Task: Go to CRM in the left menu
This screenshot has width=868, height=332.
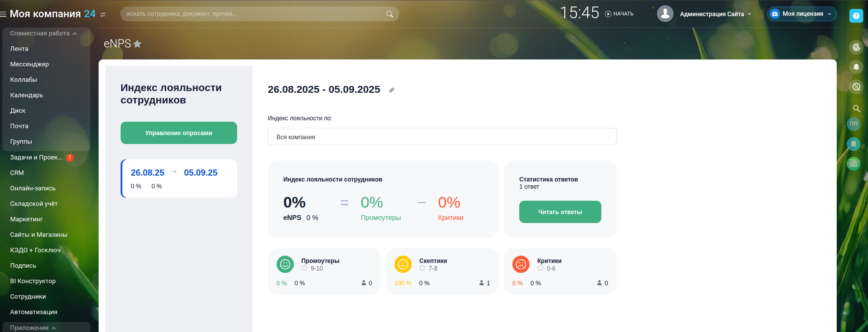Action: [17, 173]
